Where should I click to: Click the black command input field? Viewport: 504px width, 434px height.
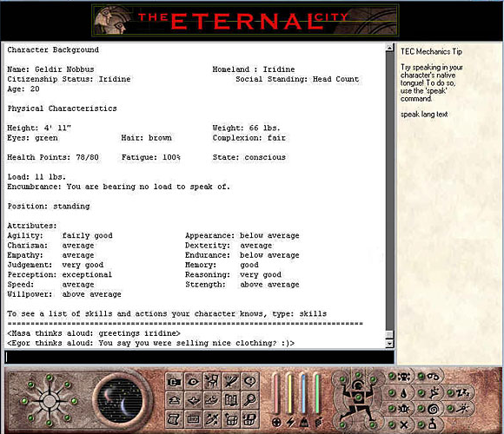coord(199,358)
